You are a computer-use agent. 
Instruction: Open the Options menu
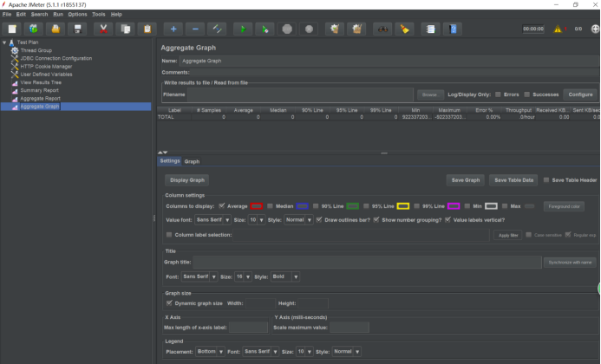click(x=77, y=14)
